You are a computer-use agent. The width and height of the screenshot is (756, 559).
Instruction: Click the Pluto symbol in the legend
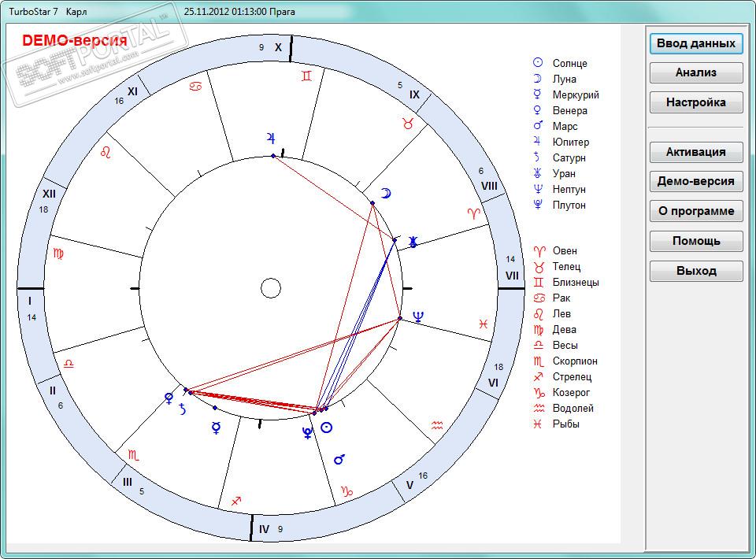pos(538,205)
